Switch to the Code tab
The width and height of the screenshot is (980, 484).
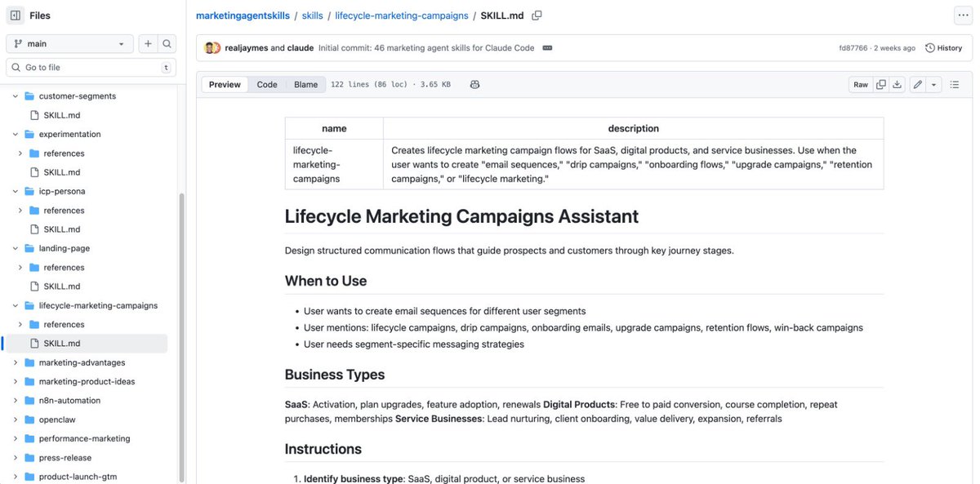point(267,84)
